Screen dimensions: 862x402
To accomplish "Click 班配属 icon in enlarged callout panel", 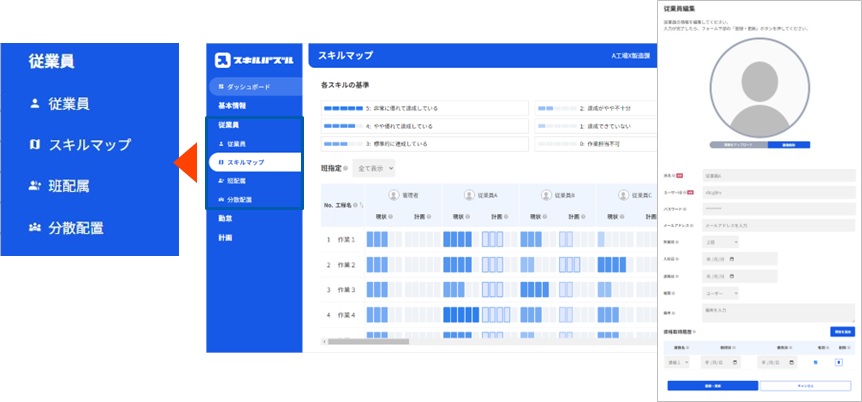I will tap(35, 186).
